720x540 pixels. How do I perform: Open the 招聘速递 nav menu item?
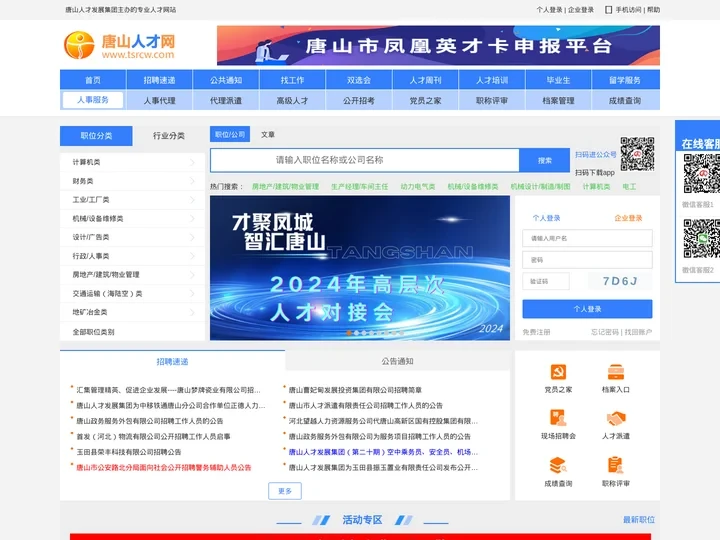click(159, 80)
